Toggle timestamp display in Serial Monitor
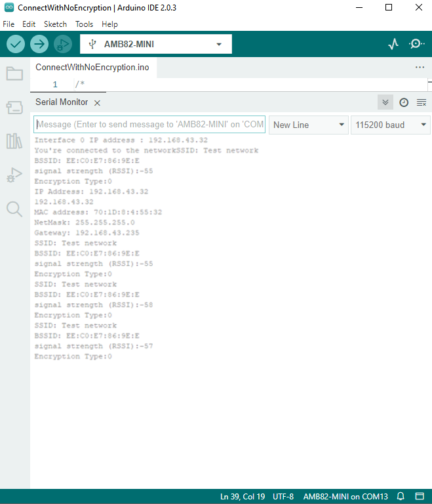Screen dimensions: 432x504 point(404,102)
